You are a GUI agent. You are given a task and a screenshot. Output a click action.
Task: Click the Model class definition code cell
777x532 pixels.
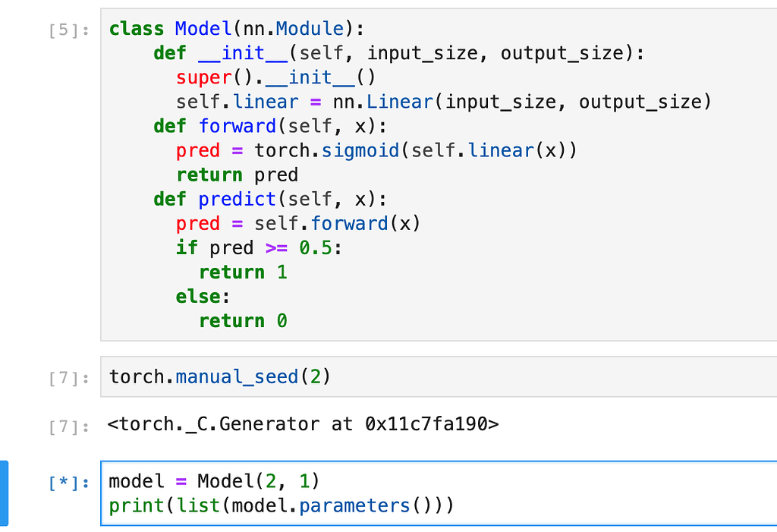point(439,175)
